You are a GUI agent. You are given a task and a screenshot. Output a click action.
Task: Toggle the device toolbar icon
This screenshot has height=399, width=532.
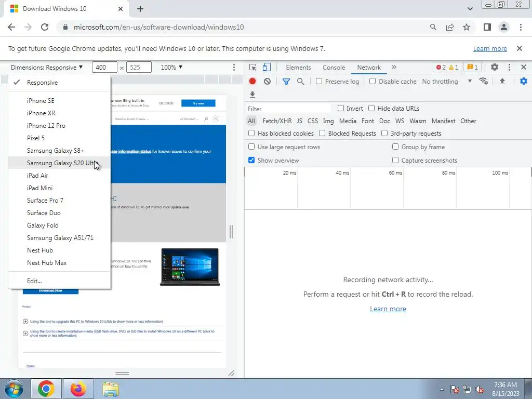click(x=267, y=67)
